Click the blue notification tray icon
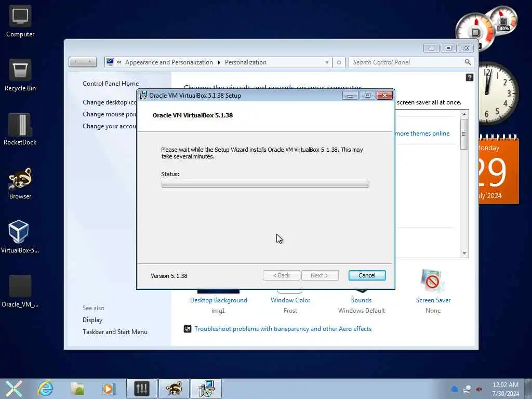The width and height of the screenshot is (532, 399). 455,389
